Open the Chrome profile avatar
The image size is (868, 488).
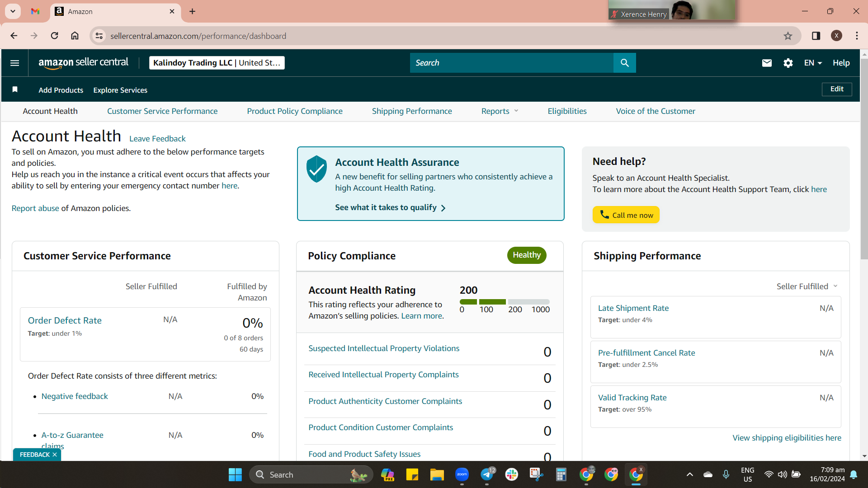tap(836, 36)
